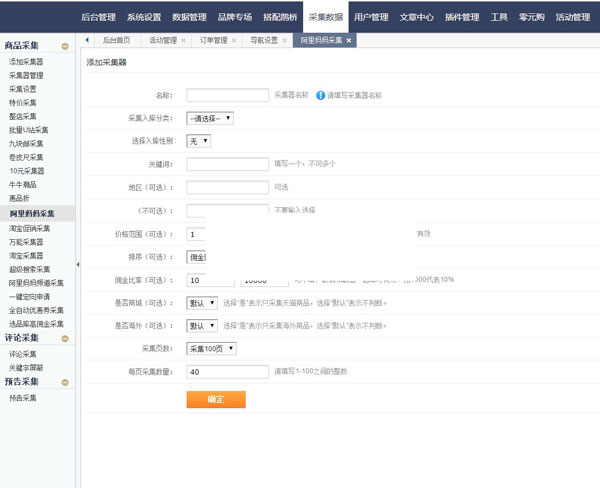Collapse the 评论采集 sidebar section
This screenshot has height=488, width=600.
coord(65,339)
